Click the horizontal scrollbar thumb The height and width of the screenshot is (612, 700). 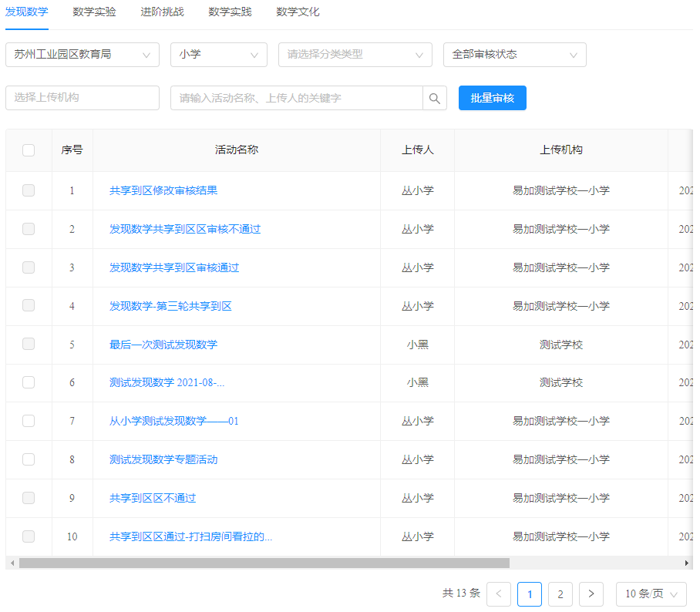264,563
